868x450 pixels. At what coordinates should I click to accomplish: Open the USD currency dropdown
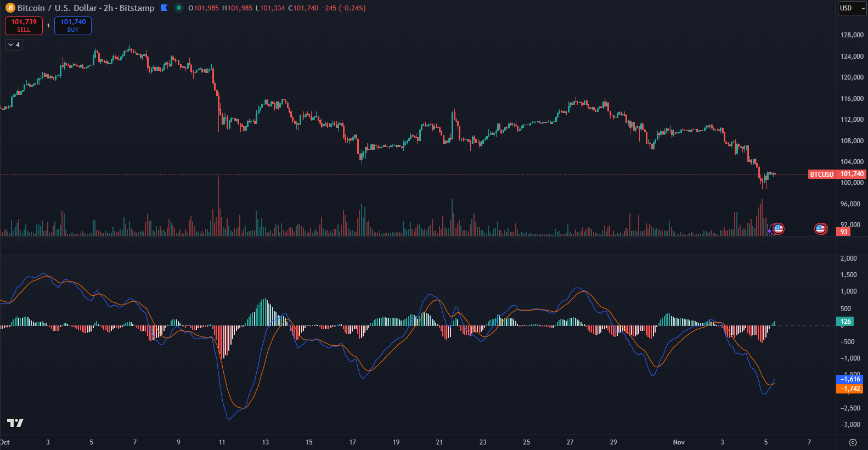coord(852,8)
